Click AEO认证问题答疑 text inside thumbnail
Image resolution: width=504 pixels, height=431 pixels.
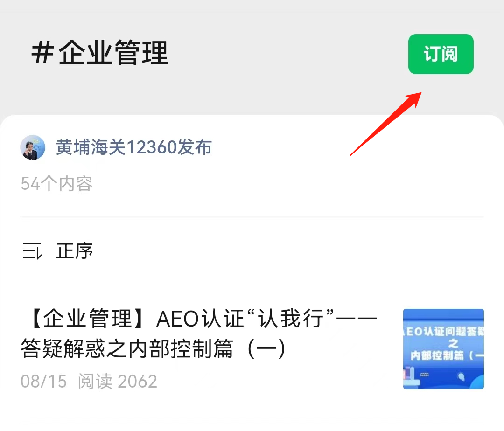[444, 331]
